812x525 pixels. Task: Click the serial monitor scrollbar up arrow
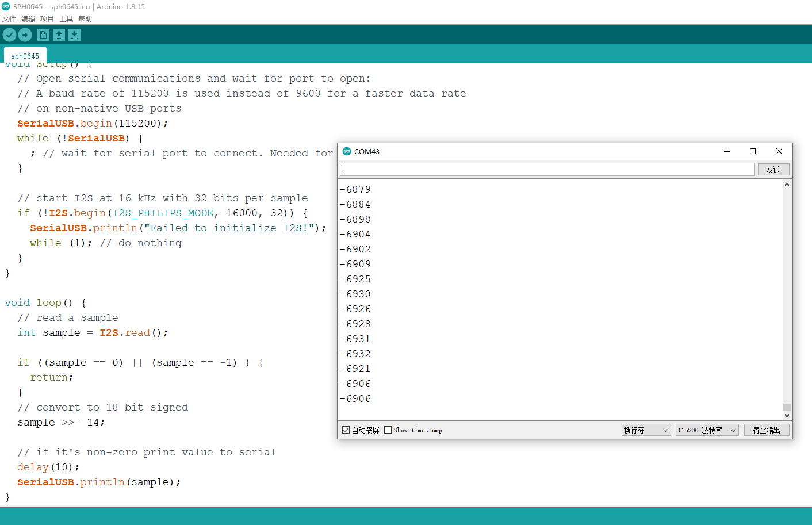[787, 185]
